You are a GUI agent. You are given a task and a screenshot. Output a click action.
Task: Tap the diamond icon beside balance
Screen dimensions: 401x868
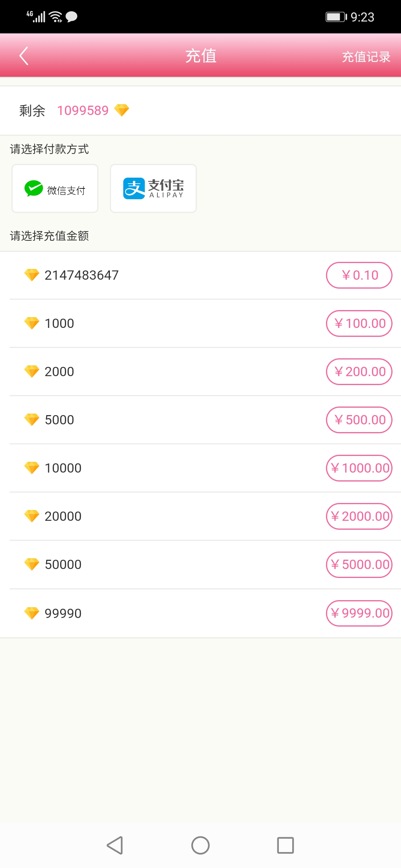point(122,110)
